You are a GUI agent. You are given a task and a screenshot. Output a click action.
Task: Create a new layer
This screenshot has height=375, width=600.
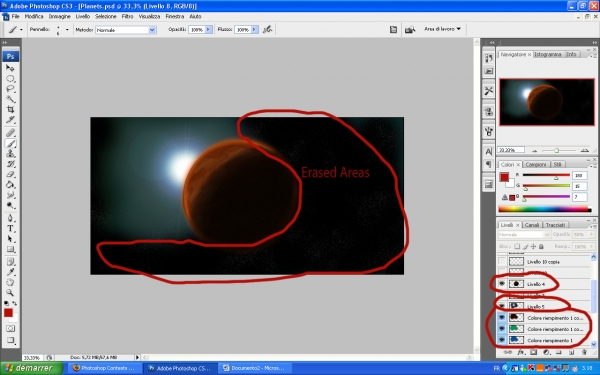[571, 352]
